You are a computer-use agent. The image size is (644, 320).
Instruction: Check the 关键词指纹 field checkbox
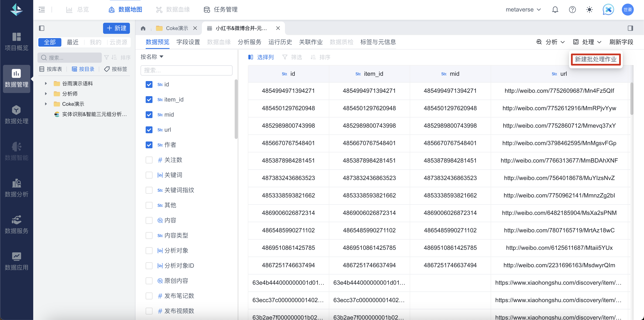(149, 190)
